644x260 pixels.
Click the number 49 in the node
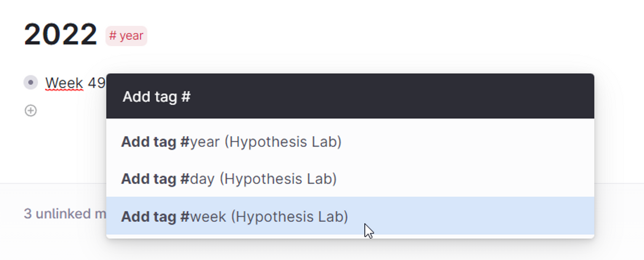click(x=97, y=83)
